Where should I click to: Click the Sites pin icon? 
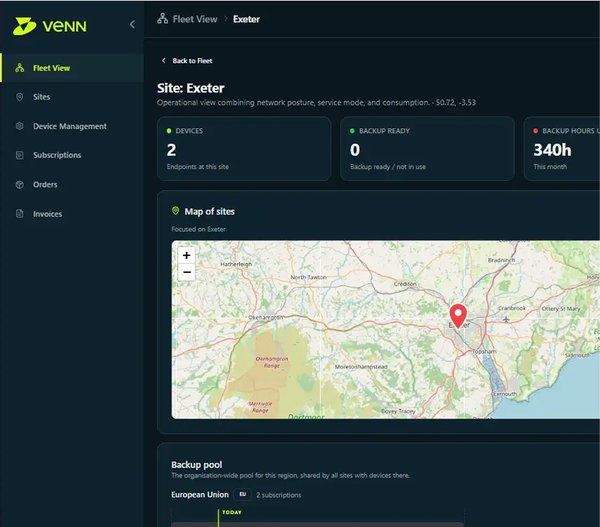point(20,97)
